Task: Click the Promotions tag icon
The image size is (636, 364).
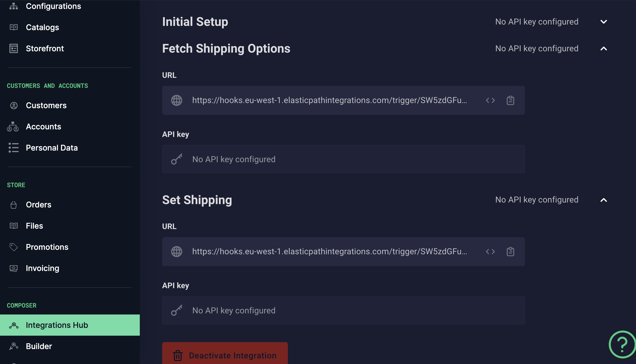Action: coord(13,247)
